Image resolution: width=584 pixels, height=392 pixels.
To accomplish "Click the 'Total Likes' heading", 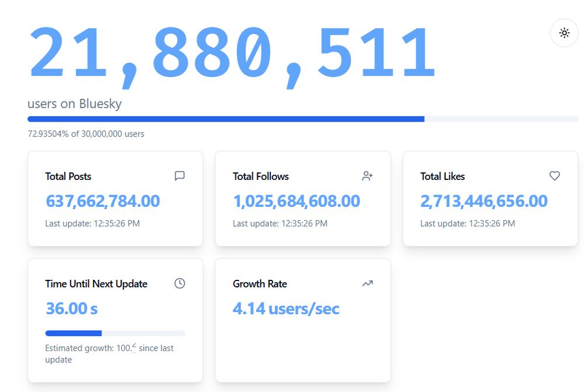I will pos(443,176).
